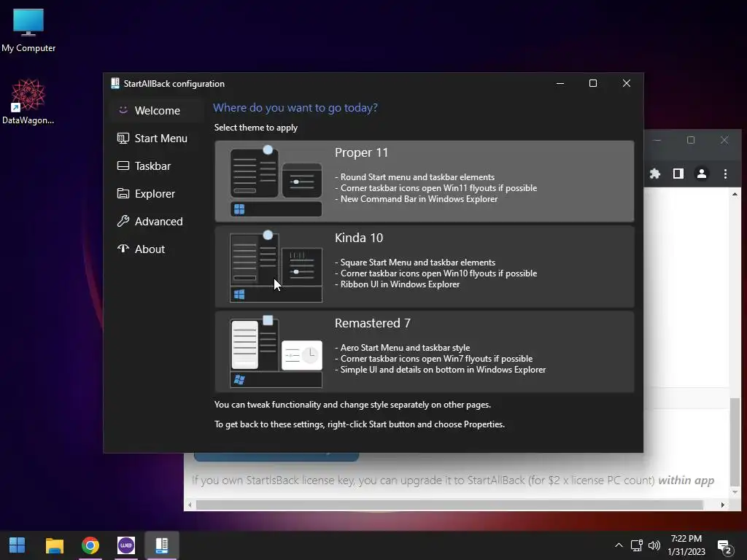Click the Remastered 7 preview thumbnail
747x560 pixels.
point(276,352)
